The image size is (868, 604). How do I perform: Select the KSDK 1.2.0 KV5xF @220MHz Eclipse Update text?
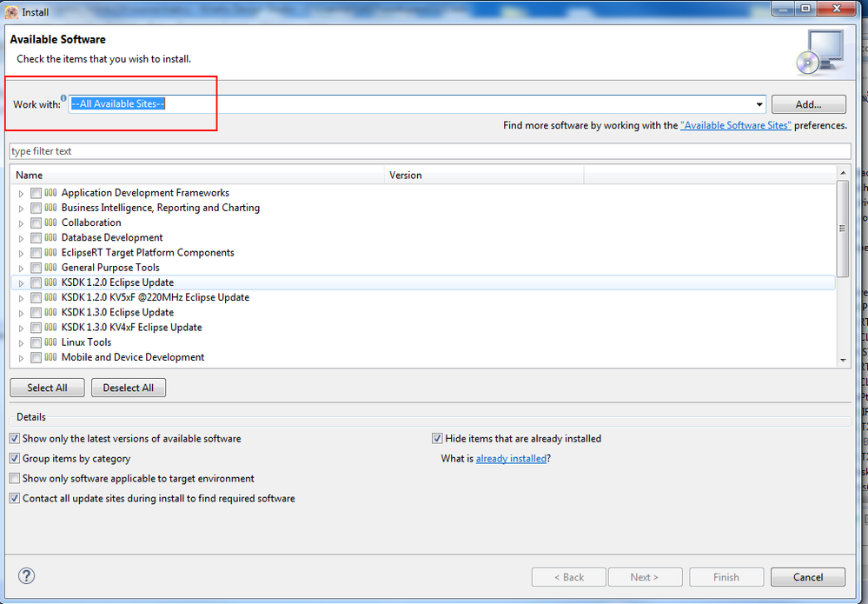pos(155,297)
